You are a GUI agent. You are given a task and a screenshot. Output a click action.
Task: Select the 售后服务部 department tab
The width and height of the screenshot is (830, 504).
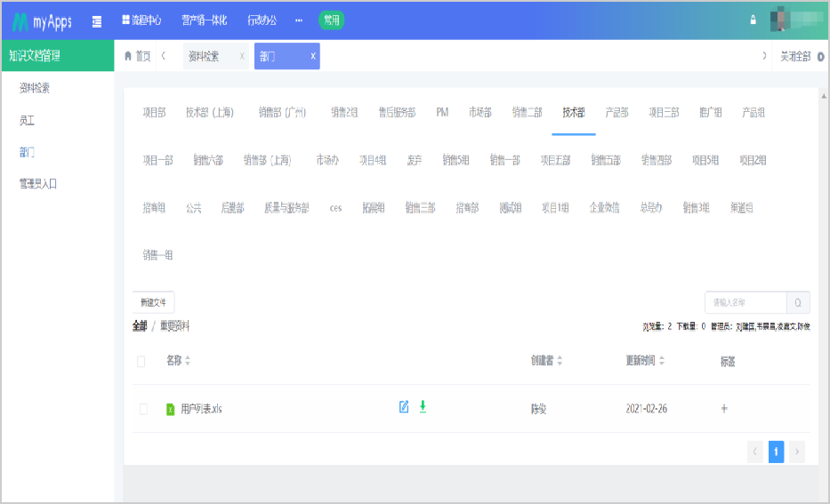(397, 113)
